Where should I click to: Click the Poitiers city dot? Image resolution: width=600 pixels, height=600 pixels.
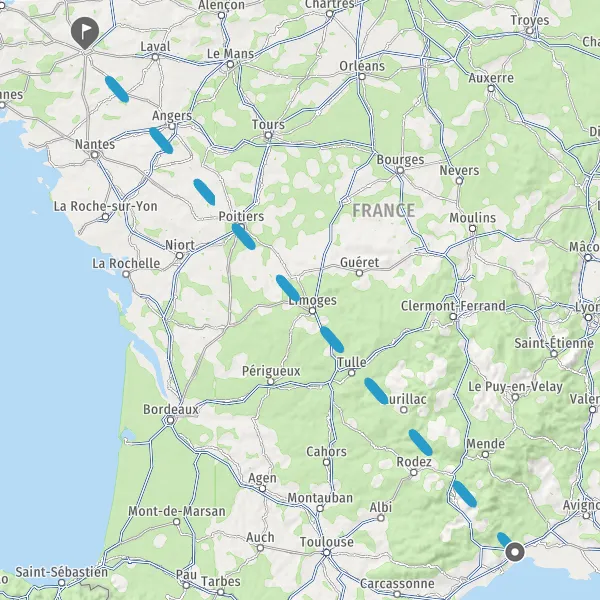pyautogui.click(x=241, y=227)
